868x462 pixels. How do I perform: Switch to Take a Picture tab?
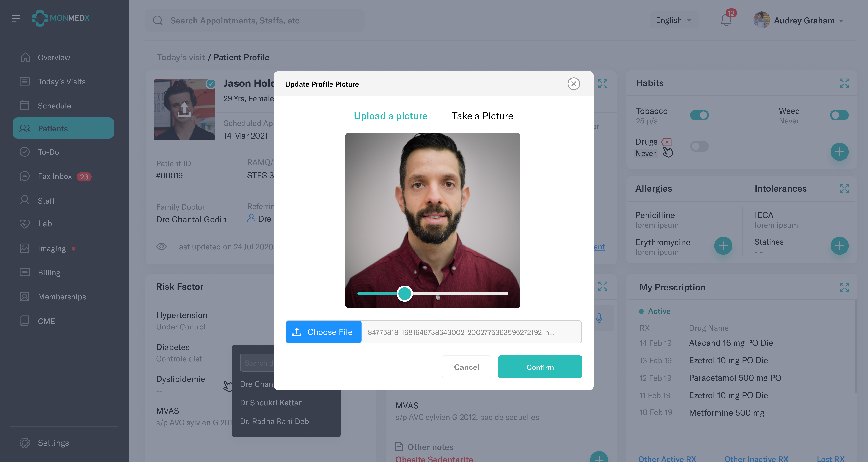[x=482, y=116]
